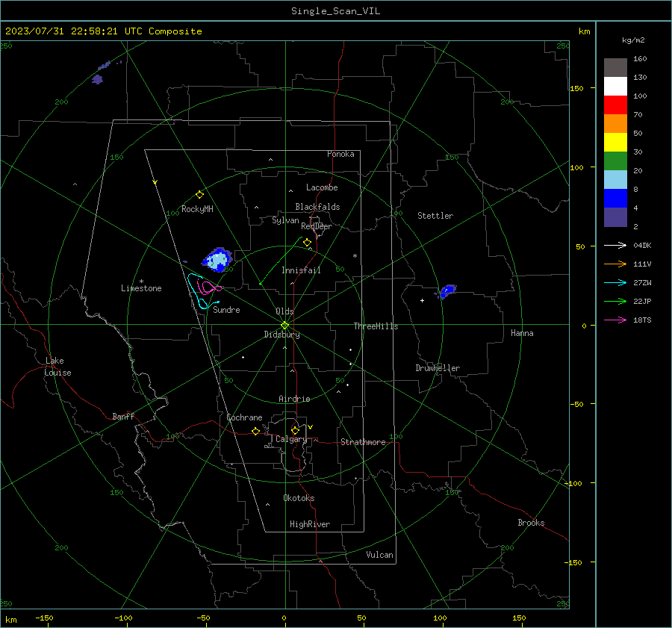672x628 pixels.
Task: Click the Lake Louise label
Action: coord(57,367)
